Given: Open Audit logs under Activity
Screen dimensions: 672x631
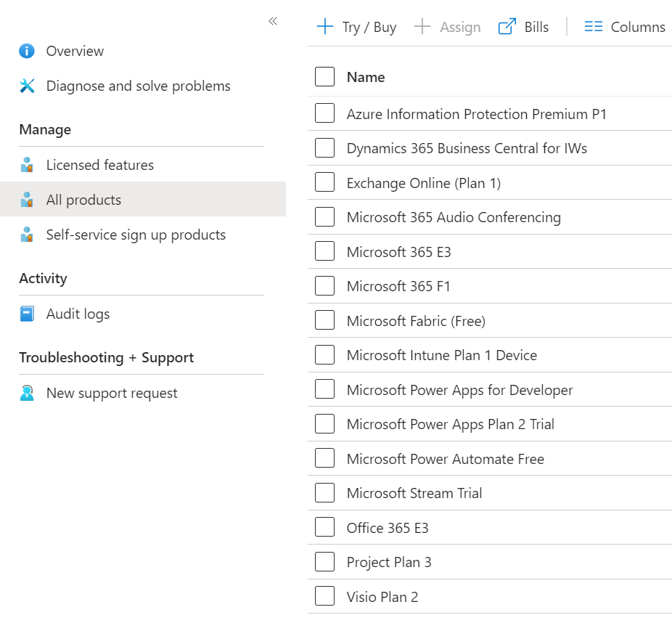Looking at the screenshot, I should tap(78, 314).
